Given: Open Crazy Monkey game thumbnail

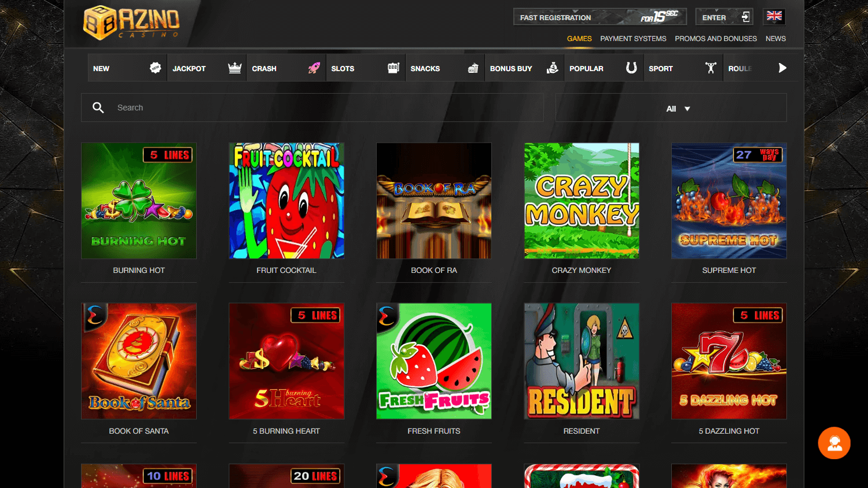Looking at the screenshot, I should pos(582,201).
